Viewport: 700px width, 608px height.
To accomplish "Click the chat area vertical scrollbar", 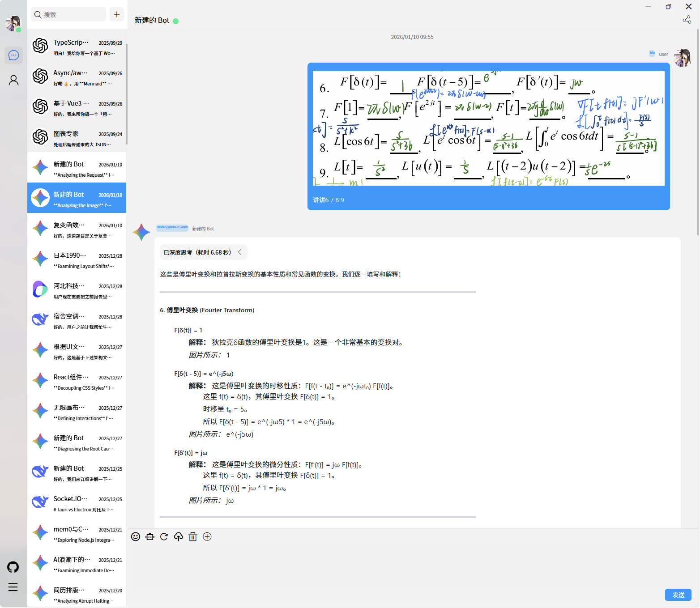I will [x=697, y=132].
